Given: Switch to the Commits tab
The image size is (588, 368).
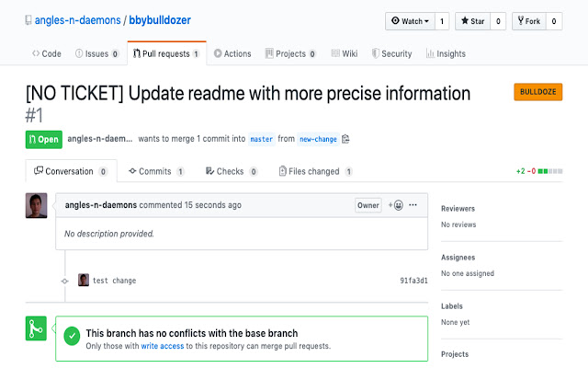Looking at the screenshot, I should pos(156,171).
